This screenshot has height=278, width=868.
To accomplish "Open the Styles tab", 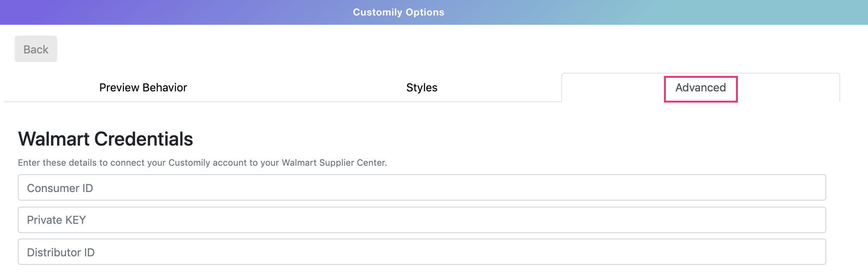I will (422, 88).
